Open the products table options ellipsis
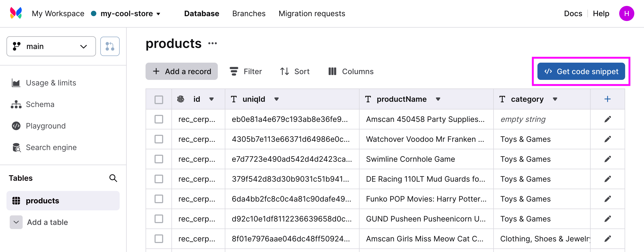This screenshot has width=644, height=252. [x=213, y=43]
